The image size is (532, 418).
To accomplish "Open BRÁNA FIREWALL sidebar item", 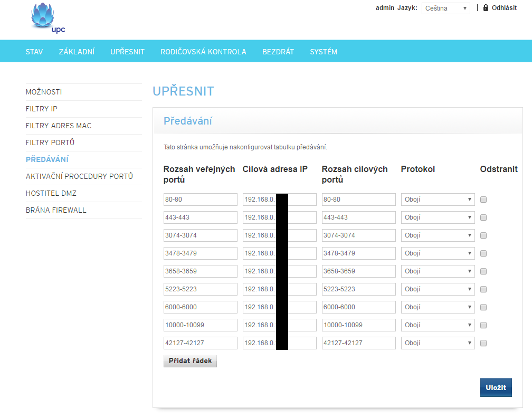I will [56, 210].
